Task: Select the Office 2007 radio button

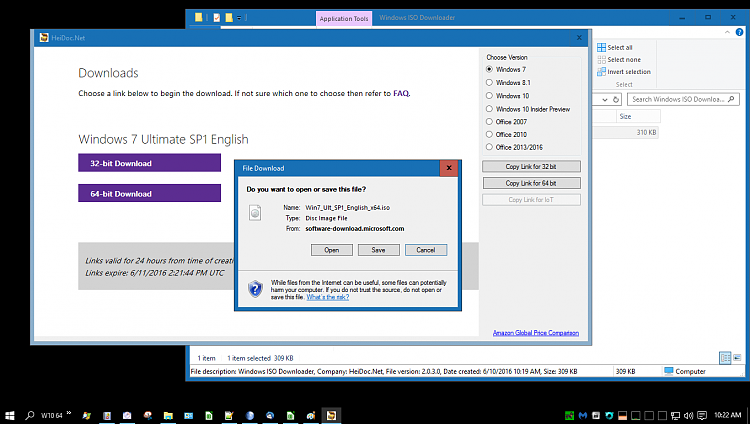Action: point(489,122)
